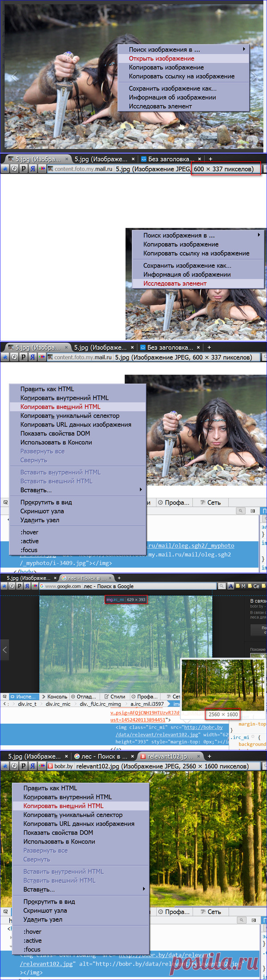Click the "Я" icon in Google search window
The image size is (267, 980).
27,586
